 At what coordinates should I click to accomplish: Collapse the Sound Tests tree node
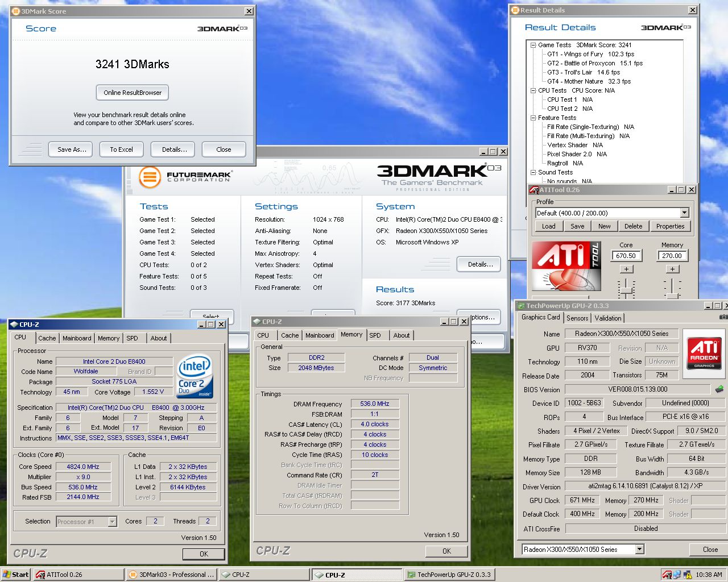pos(533,172)
